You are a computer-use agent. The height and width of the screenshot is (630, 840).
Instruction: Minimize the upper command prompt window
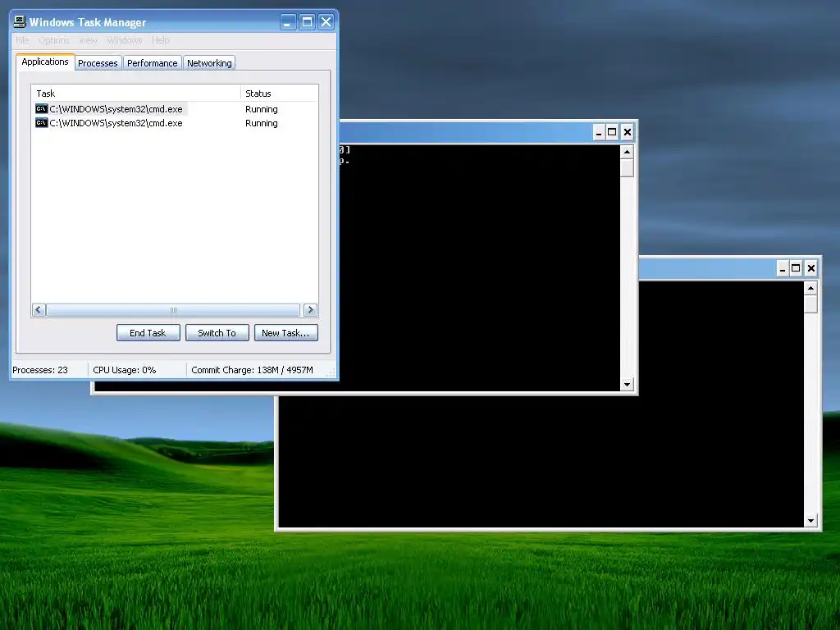(599, 132)
